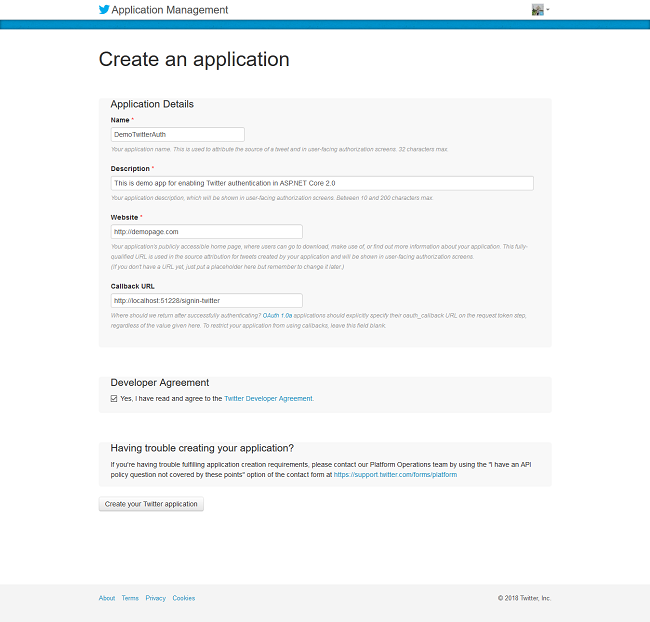The image size is (650, 622).
Task: Click the Application Details section heading
Action: 152,104
